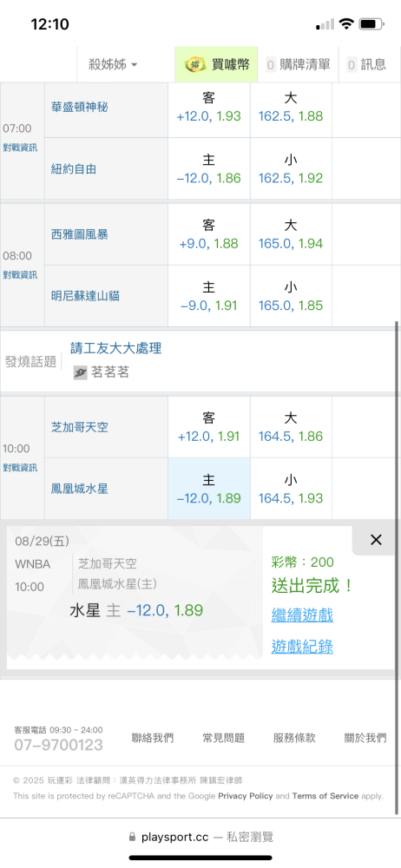Open the 常見問題 footer link
Screen dimensions: 401x868
(x=223, y=738)
